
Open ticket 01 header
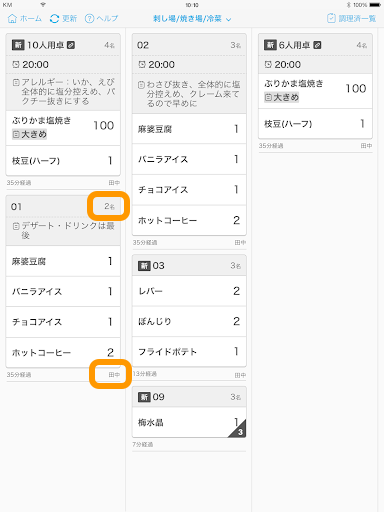click(x=63, y=207)
